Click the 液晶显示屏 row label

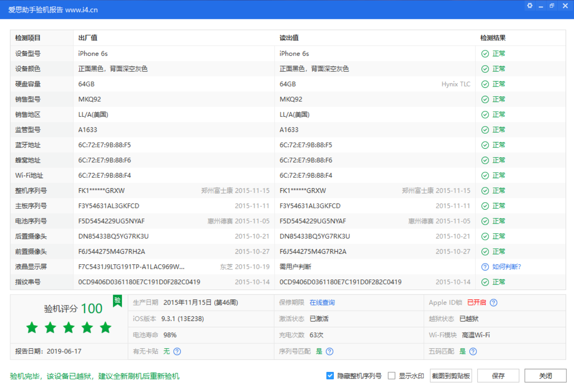[x=31, y=267]
